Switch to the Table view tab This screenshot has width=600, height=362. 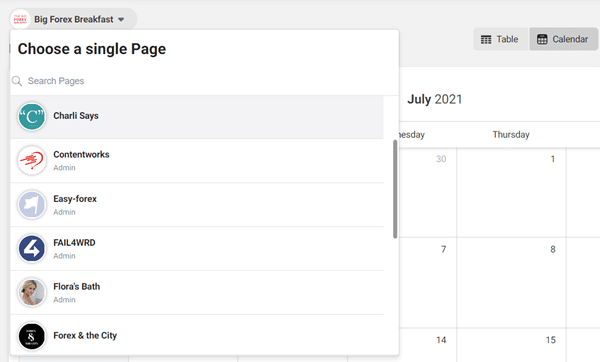pos(501,39)
